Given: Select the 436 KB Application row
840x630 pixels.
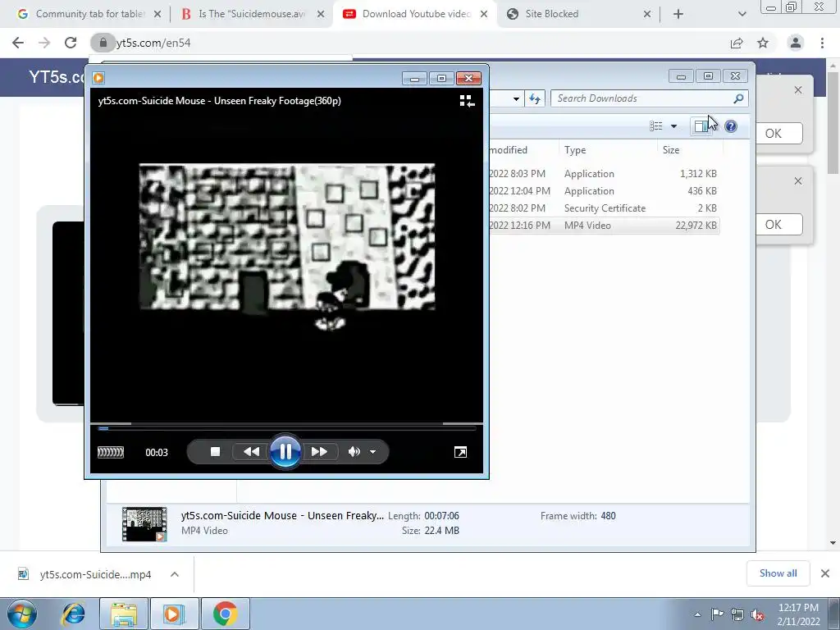Looking at the screenshot, I should [604, 190].
